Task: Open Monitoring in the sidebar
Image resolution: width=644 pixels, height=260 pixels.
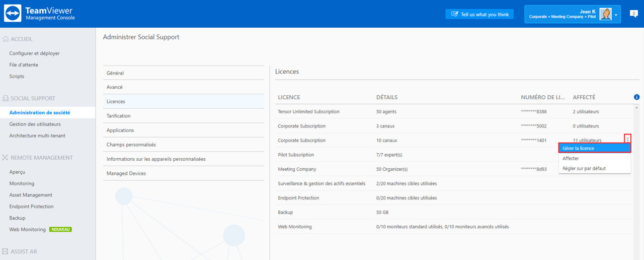Action: 22,183
